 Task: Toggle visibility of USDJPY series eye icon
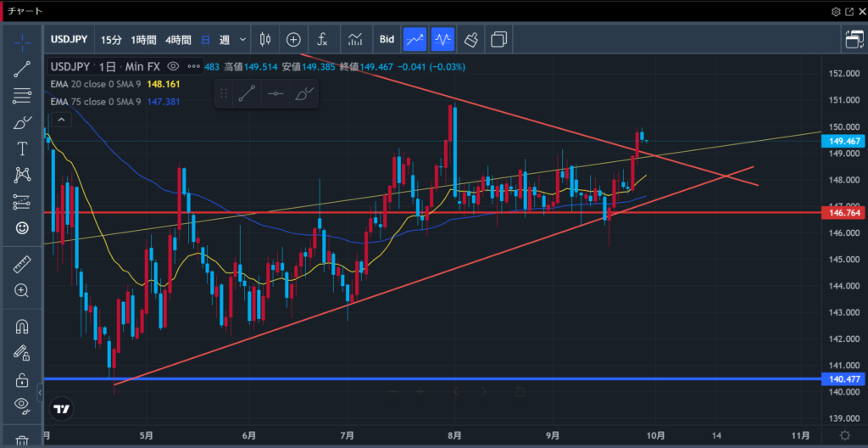[x=173, y=66]
